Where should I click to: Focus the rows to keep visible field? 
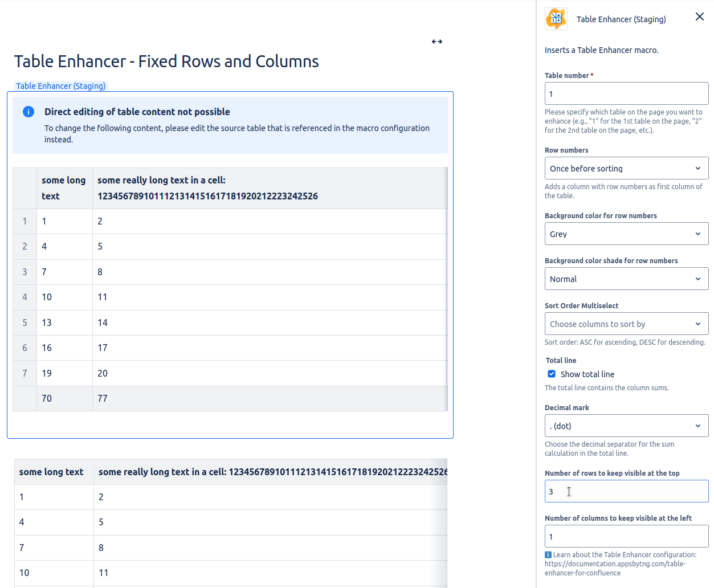626,492
